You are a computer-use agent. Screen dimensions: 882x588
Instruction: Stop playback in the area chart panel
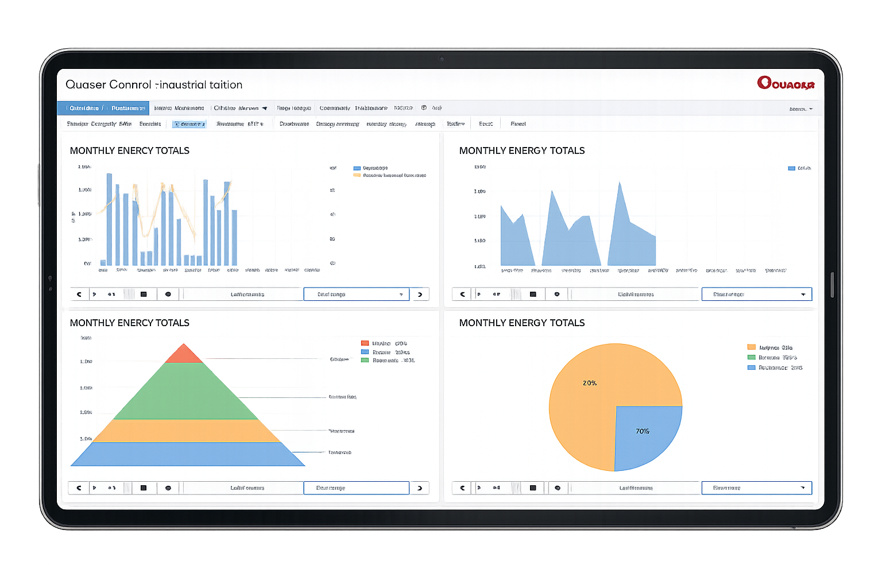tap(533, 294)
